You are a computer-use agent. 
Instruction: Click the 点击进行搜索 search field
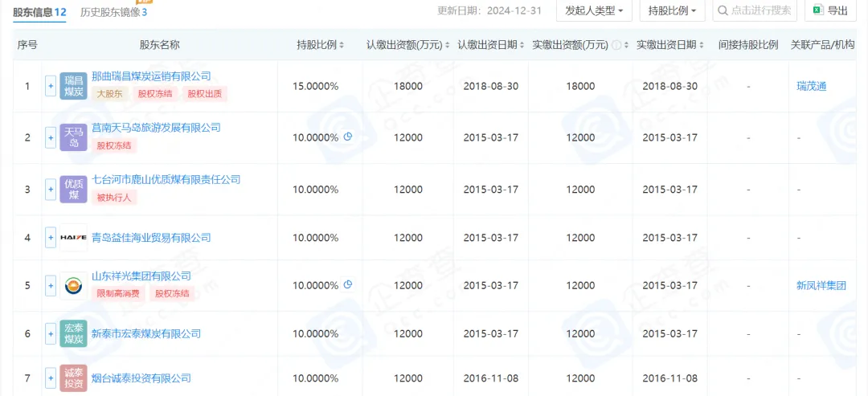click(755, 10)
